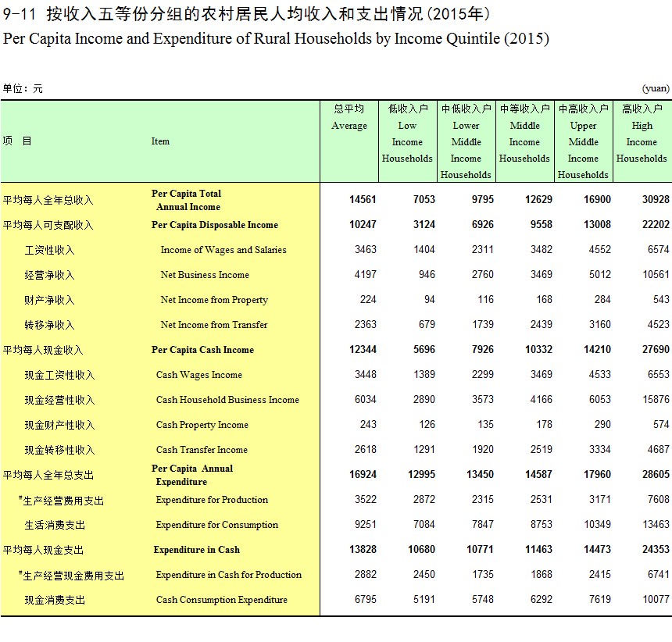Click 'Cash Consumption Expenditure' label

pos(222,600)
